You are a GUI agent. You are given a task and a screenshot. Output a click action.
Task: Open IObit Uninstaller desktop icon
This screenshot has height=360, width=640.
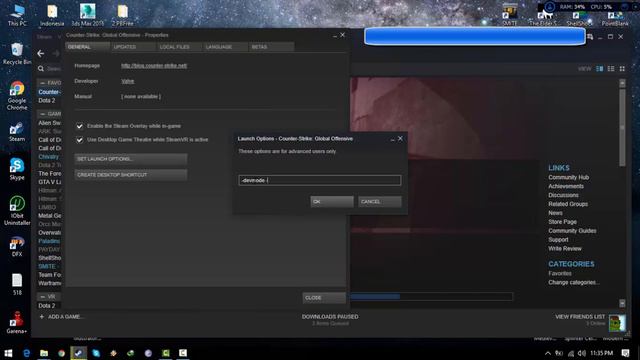17,211
